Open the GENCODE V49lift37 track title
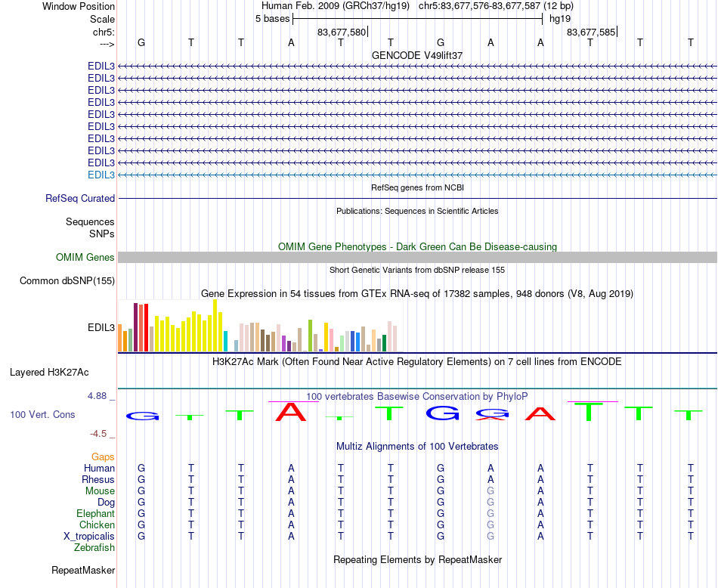 pos(417,55)
